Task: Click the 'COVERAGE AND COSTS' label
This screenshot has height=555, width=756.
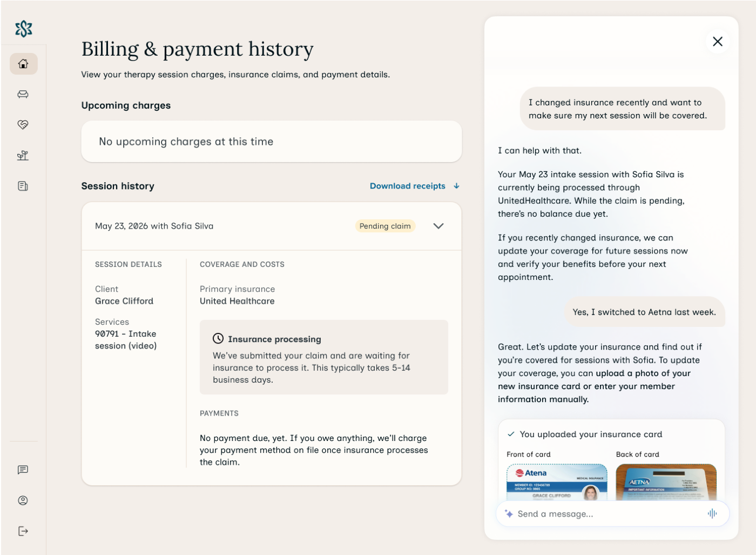Action: [x=242, y=264]
